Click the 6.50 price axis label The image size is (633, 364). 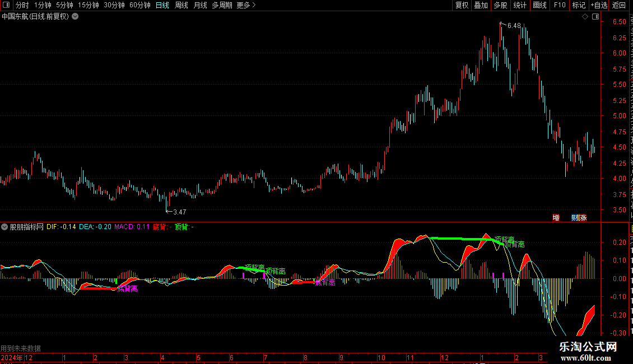[x=619, y=22]
